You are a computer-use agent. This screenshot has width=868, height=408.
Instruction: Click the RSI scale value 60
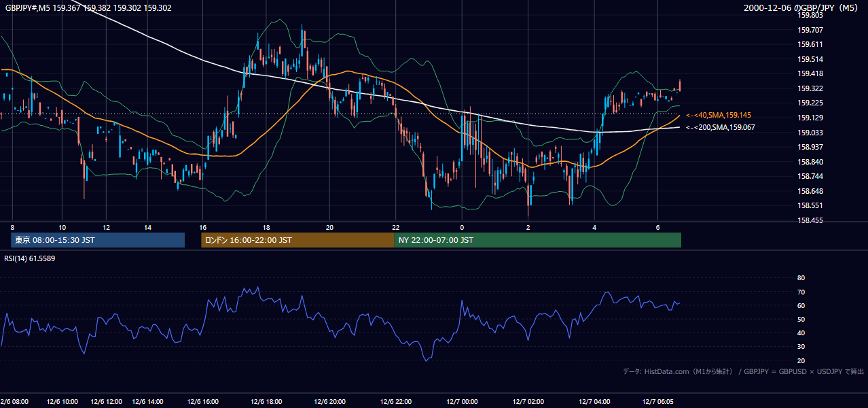pos(801,305)
